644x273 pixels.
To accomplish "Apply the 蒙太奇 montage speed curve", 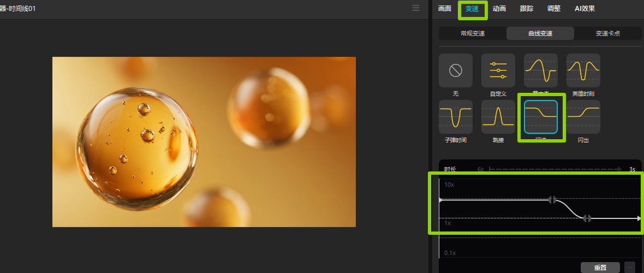I will 540,70.
